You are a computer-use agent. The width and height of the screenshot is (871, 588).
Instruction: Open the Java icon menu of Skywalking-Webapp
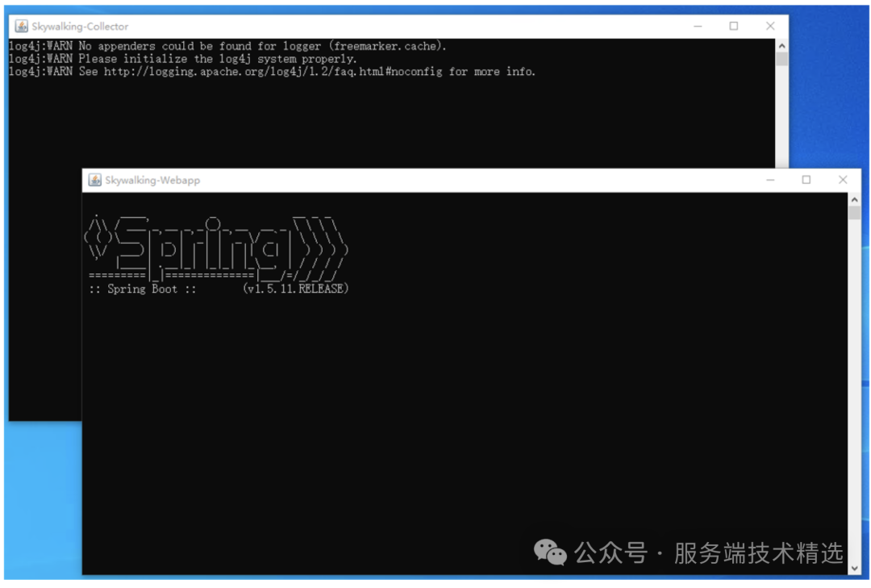(x=95, y=180)
